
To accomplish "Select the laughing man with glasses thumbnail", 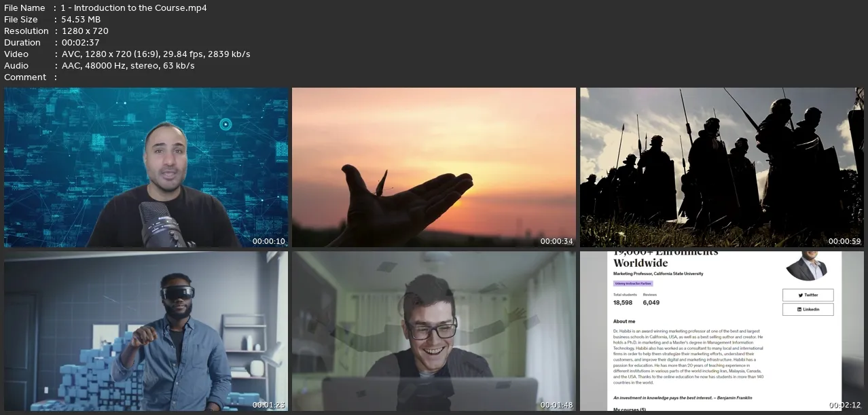I will pyautogui.click(x=433, y=331).
